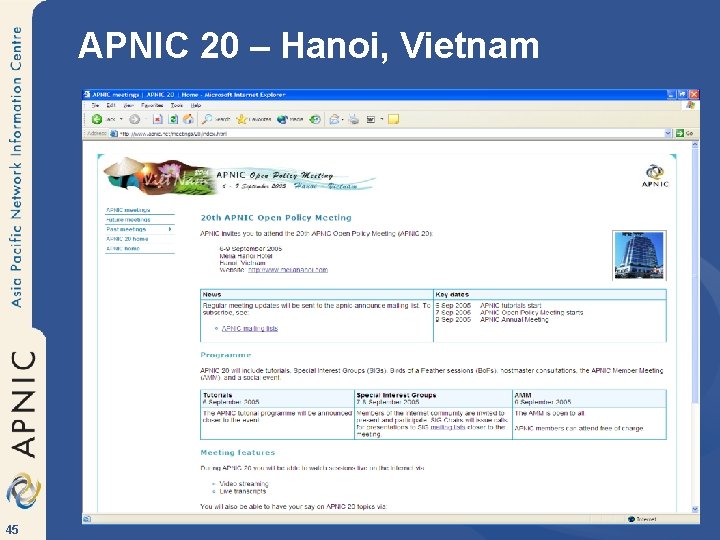
Task: Open the File menu
Action: pyautogui.click(x=95, y=105)
